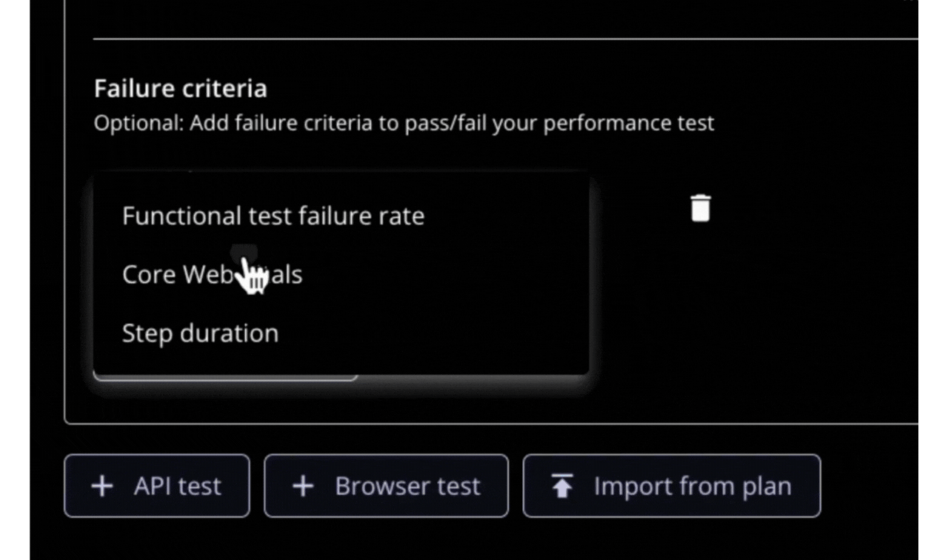The height and width of the screenshot is (560, 948).
Task: Click the Browser test button label text
Action: [x=407, y=486]
